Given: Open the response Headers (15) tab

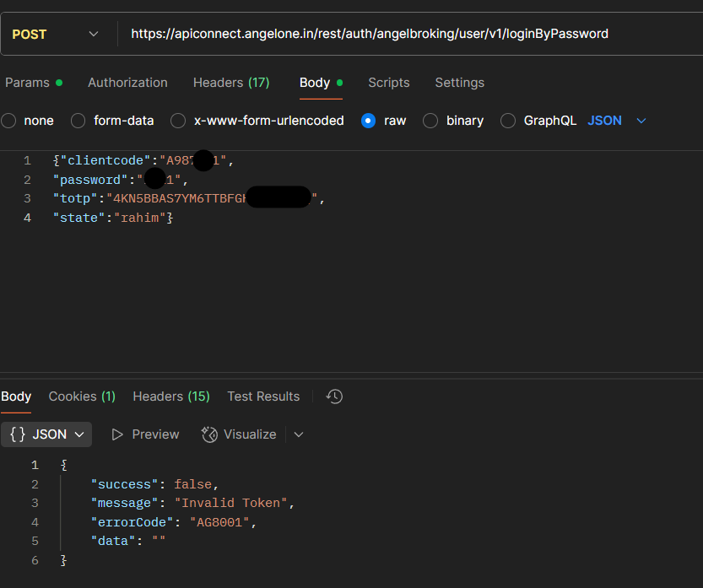Looking at the screenshot, I should click(x=171, y=396).
